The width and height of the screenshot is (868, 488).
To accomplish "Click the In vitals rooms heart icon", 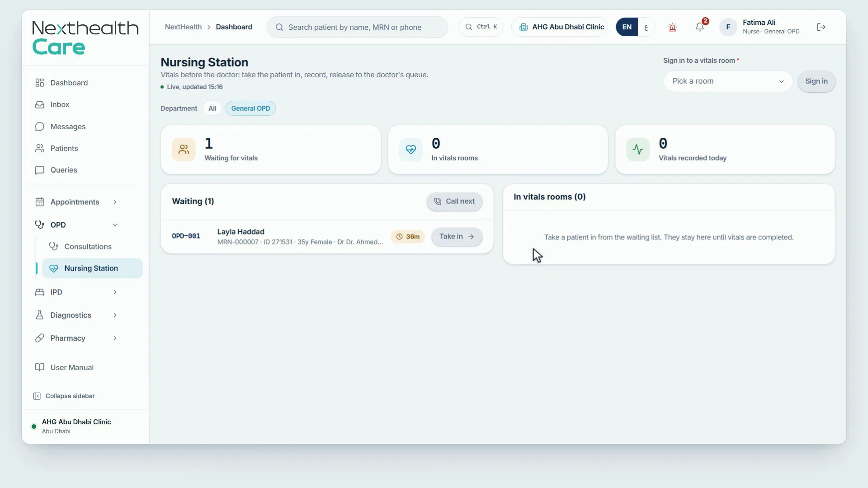I will (x=410, y=150).
